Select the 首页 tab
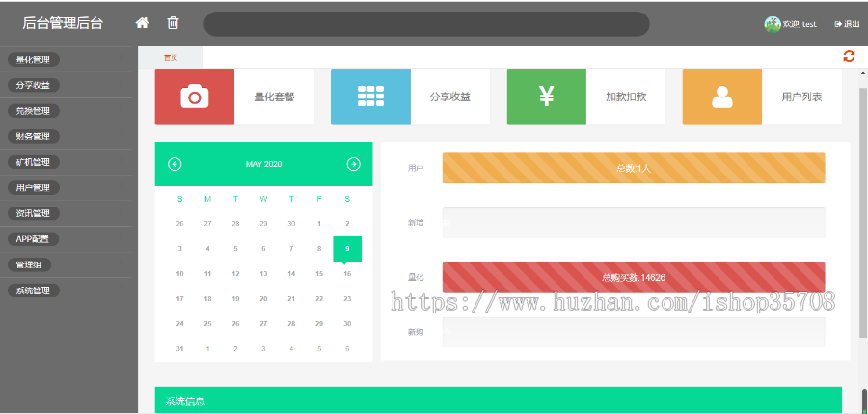This screenshot has width=868, height=414. [x=171, y=58]
